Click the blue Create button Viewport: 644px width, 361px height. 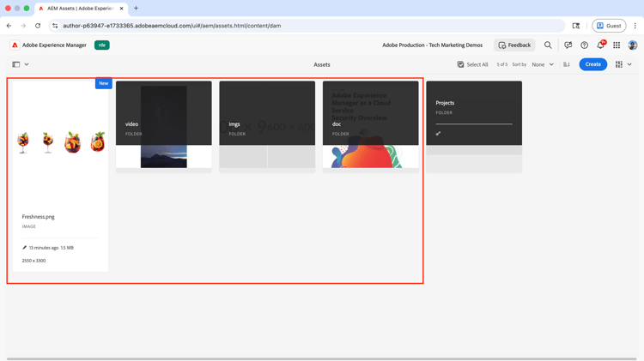point(592,64)
